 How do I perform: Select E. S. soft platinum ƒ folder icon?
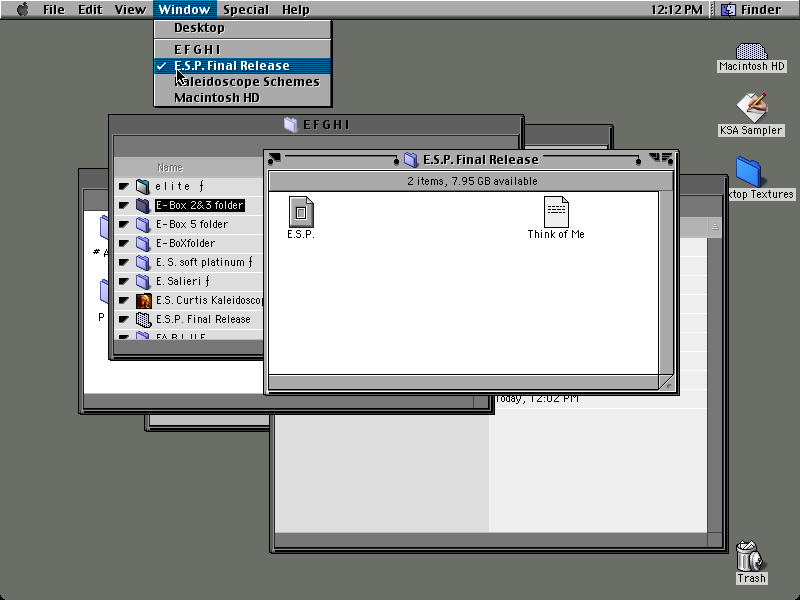(143, 262)
